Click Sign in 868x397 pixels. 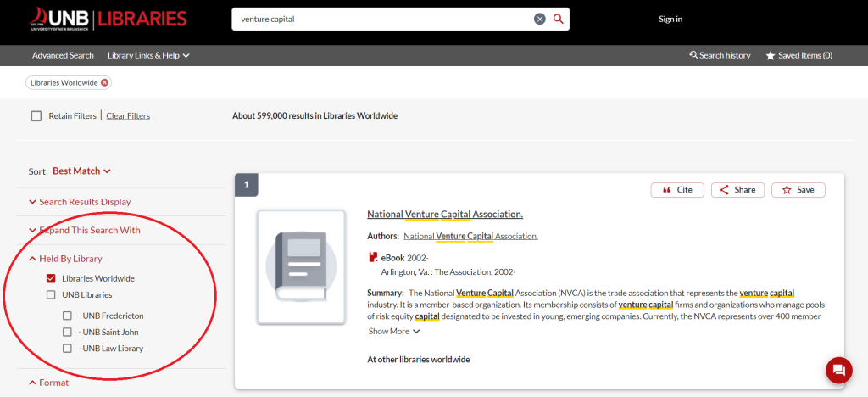(670, 19)
